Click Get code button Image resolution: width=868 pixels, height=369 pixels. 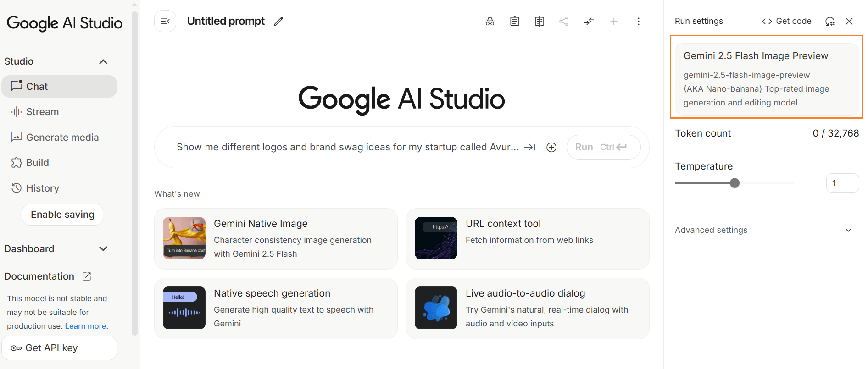(786, 21)
